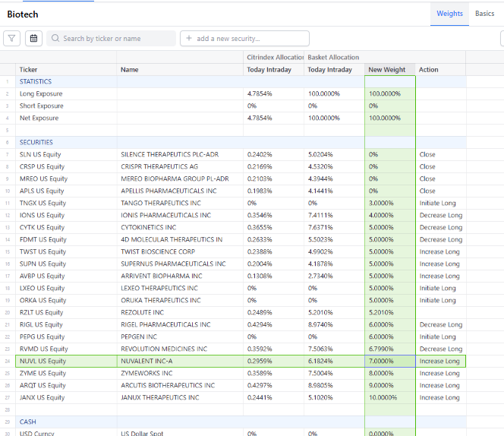Select CRSP US Equity ticker cell
The width and height of the screenshot is (504, 436).
pos(66,166)
